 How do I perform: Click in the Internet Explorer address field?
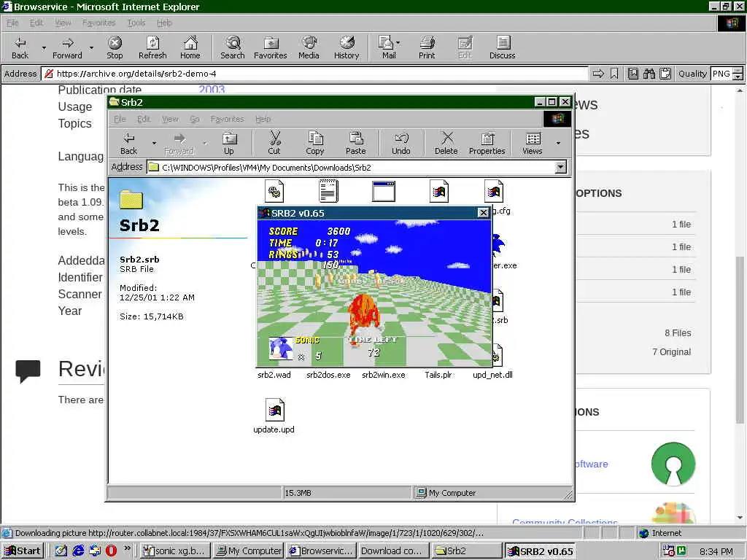tap(314, 74)
